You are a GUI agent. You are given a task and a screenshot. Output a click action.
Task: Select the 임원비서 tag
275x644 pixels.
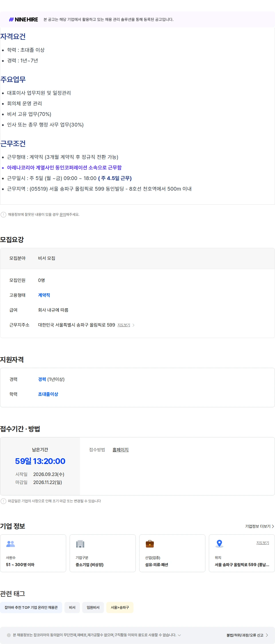coord(93,607)
